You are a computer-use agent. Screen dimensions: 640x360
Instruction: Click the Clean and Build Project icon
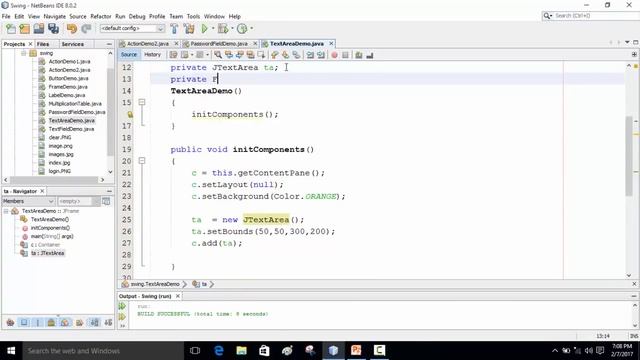point(189,29)
